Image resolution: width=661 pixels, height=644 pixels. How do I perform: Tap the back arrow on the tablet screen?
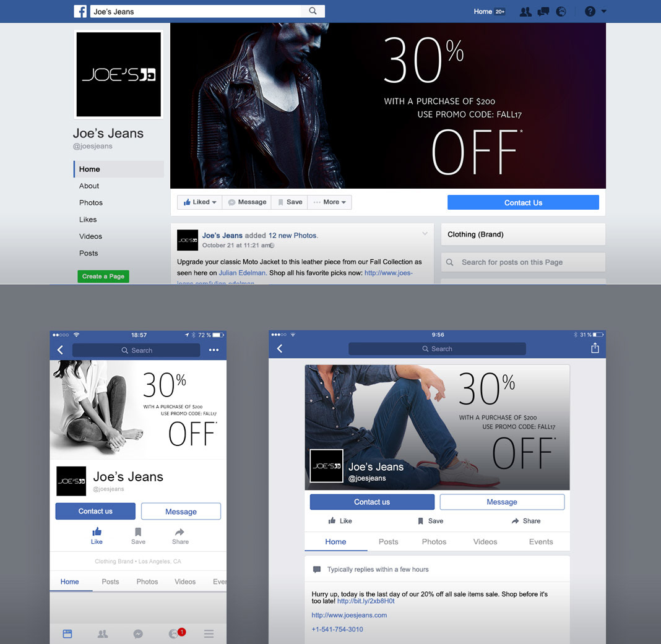(280, 348)
